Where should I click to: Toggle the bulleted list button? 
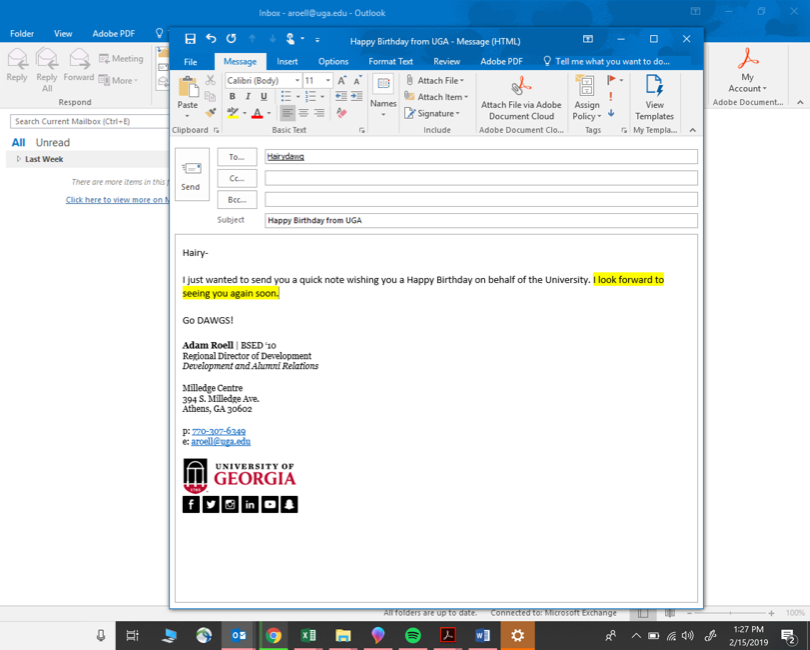pyautogui.click(x=285, y=96)
